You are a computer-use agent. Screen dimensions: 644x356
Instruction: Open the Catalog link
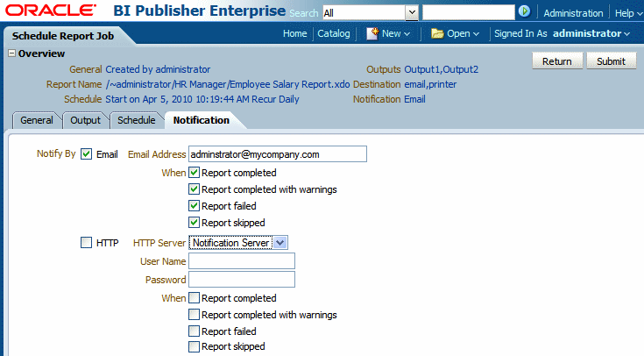click(x=334, y=33)
